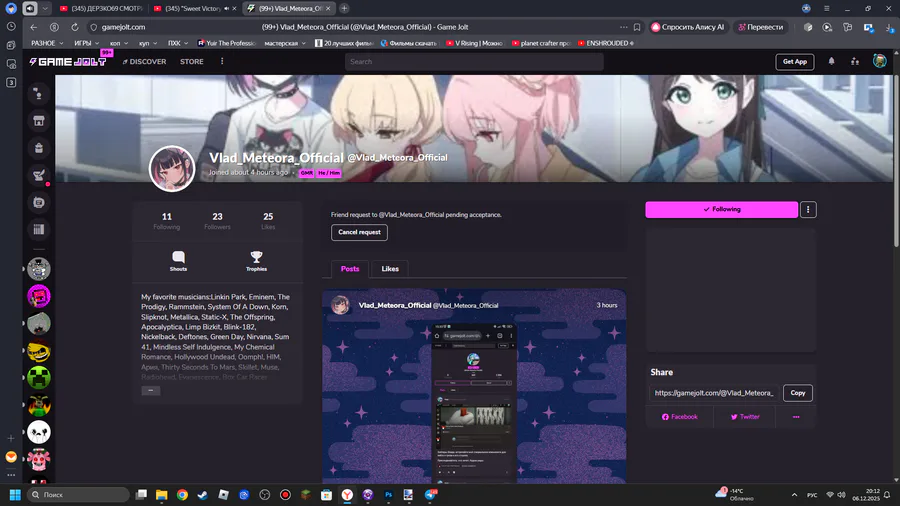Open the notifications bell
The image size is (900, 506).
click(831, 61)
